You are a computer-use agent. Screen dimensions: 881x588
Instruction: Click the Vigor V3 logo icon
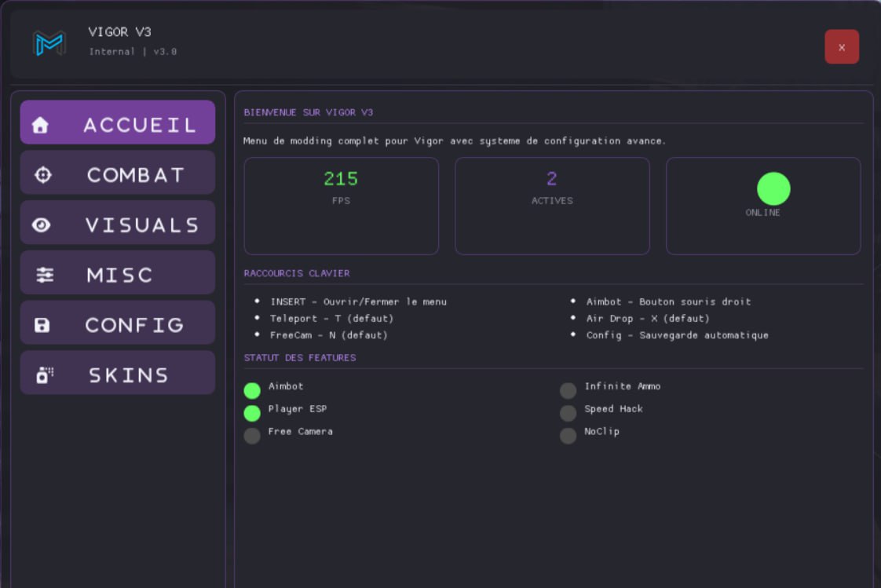click(x=49, y=43)
